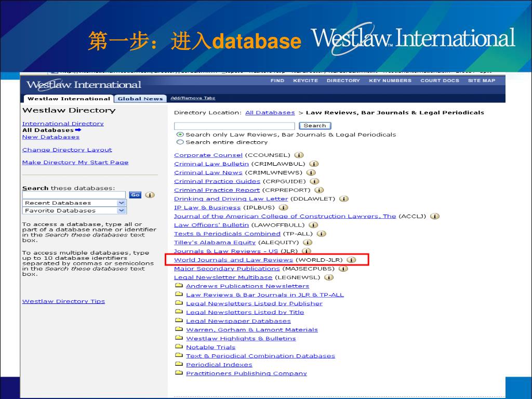Open folder icon for Notable Trials
This screenshot has height=399, width=532.
click(x=179, y=347)
